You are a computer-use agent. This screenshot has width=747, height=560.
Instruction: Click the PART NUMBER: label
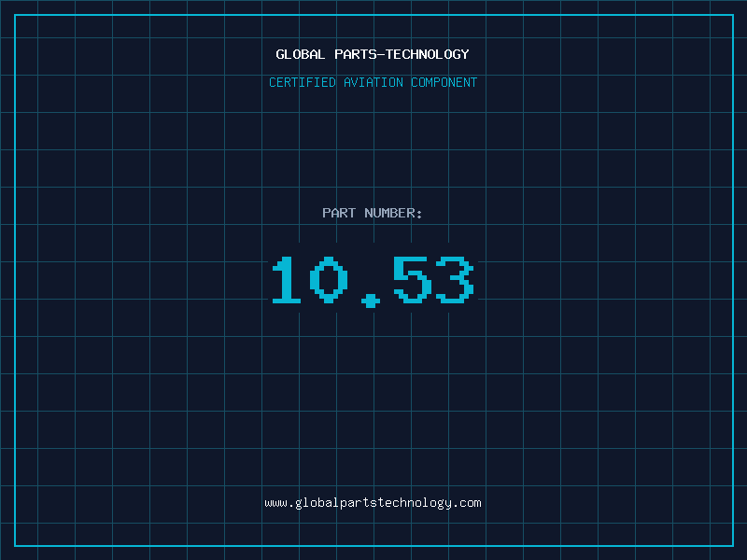pos(373,213)
